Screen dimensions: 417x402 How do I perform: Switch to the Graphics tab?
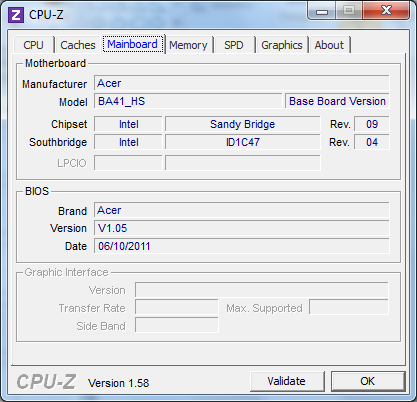282,45
